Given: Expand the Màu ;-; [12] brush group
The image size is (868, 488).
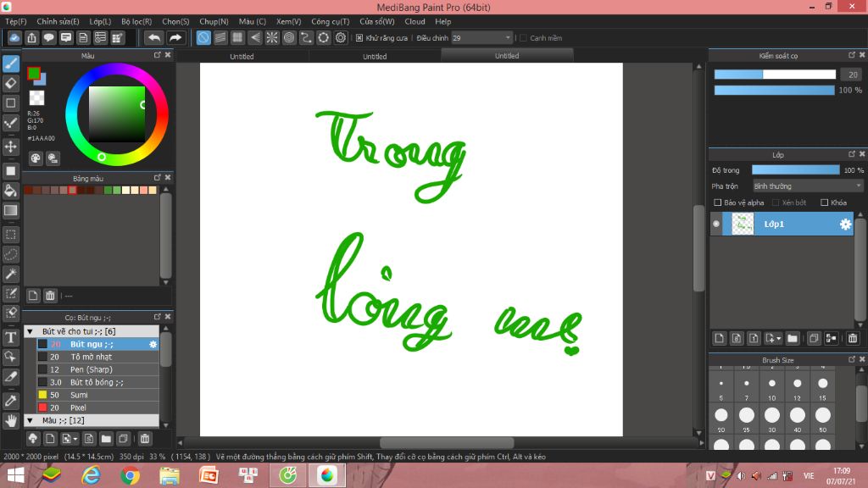Looking at the screenshot, I should pos(30,420).
